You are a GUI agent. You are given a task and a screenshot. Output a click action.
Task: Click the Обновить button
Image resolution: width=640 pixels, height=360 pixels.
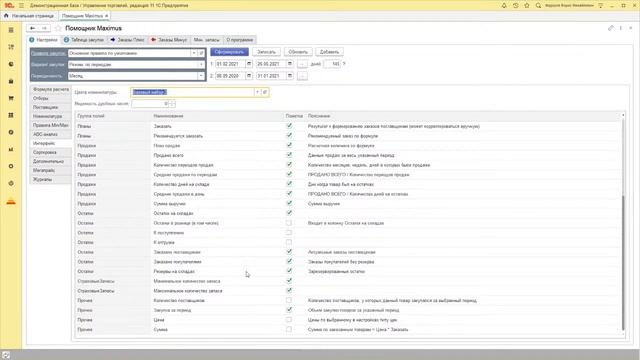coord(298,52)
